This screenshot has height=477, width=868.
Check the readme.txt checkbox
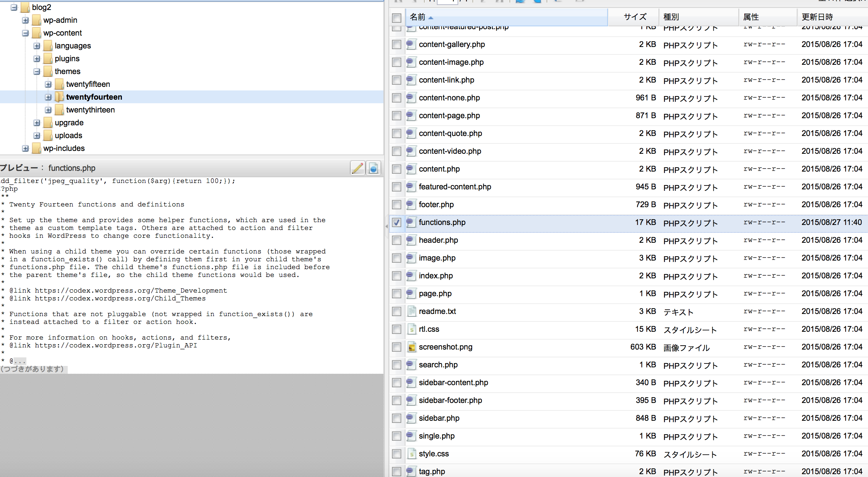click(x=396, y=311)
